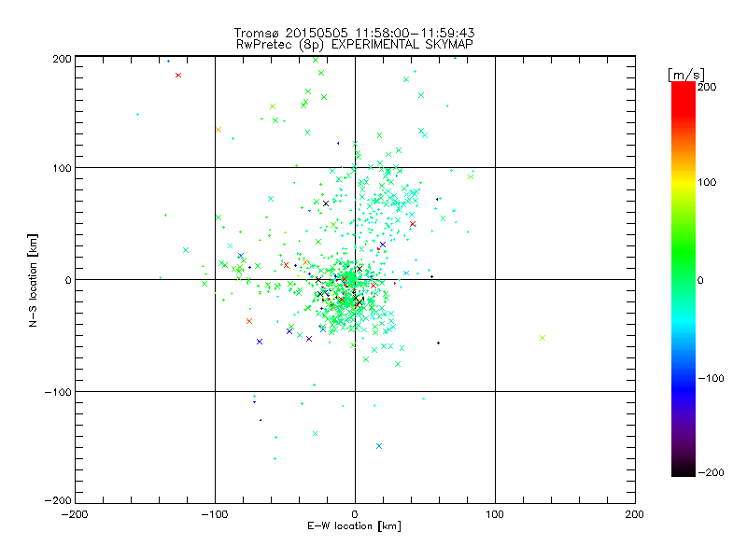Click the E-W axis tick label "-200"

click(75, 514)
